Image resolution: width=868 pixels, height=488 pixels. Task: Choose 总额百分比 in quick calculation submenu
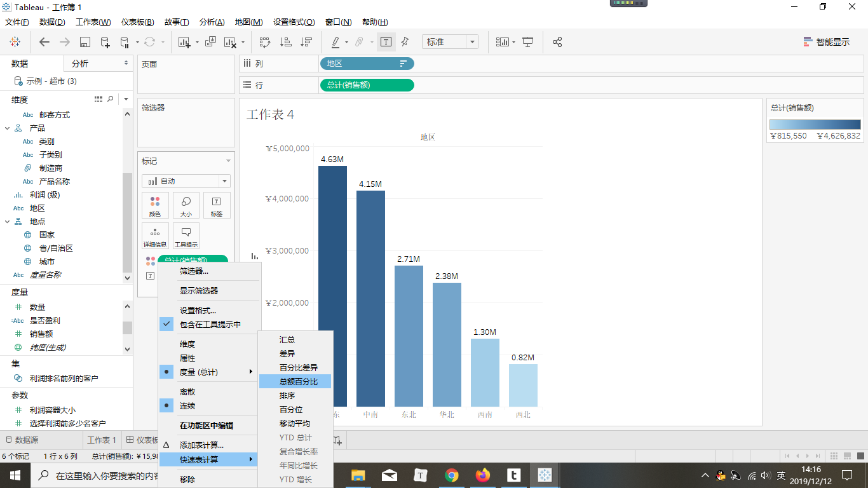295,381
